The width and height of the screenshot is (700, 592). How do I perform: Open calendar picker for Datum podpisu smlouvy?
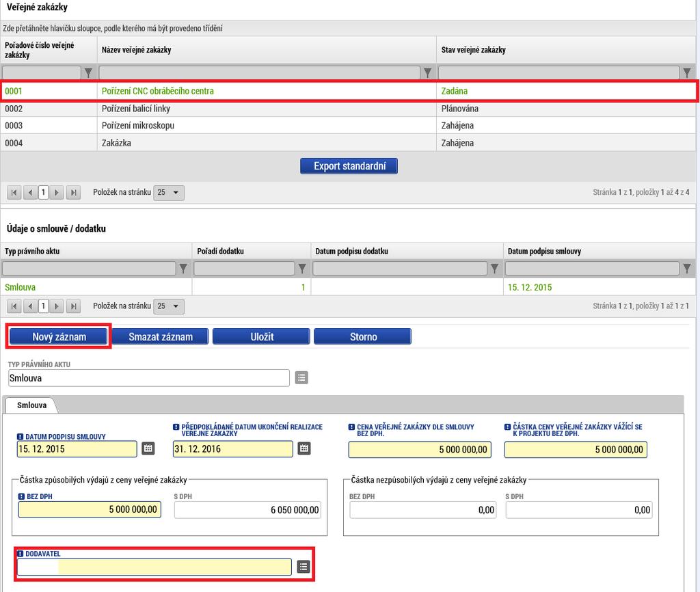(148, 448)
